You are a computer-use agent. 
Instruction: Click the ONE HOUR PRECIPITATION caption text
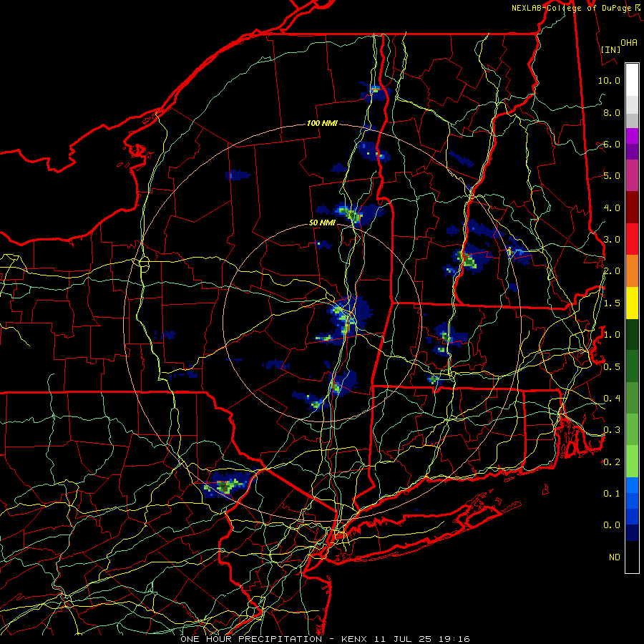251,639
